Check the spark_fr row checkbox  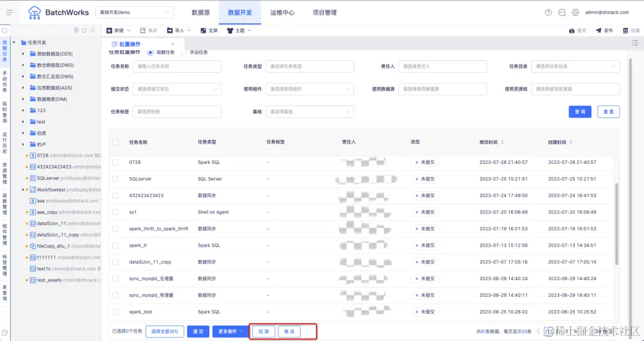(x=116, y=245)
